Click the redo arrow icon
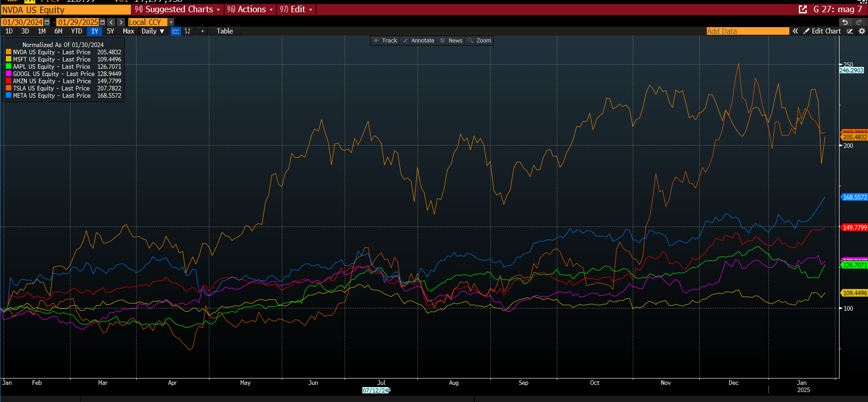The image size is (868, 402). [859, 22]
